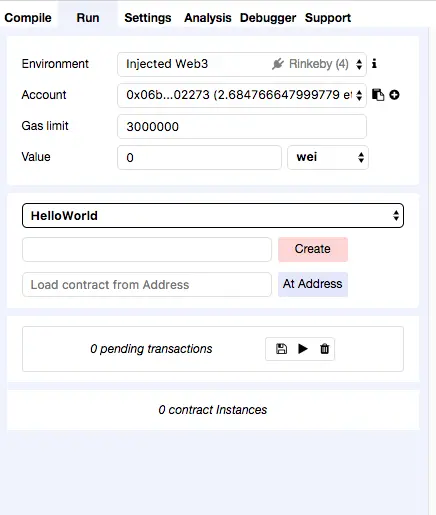Click the At Address button
Viewport: 436px width, 515px height.
click(313, 284)
